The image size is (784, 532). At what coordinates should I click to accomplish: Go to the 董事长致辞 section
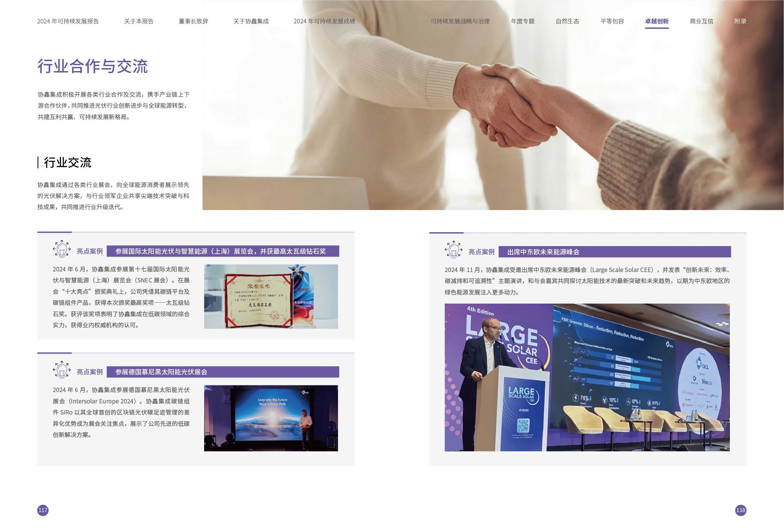click(193, 21)
